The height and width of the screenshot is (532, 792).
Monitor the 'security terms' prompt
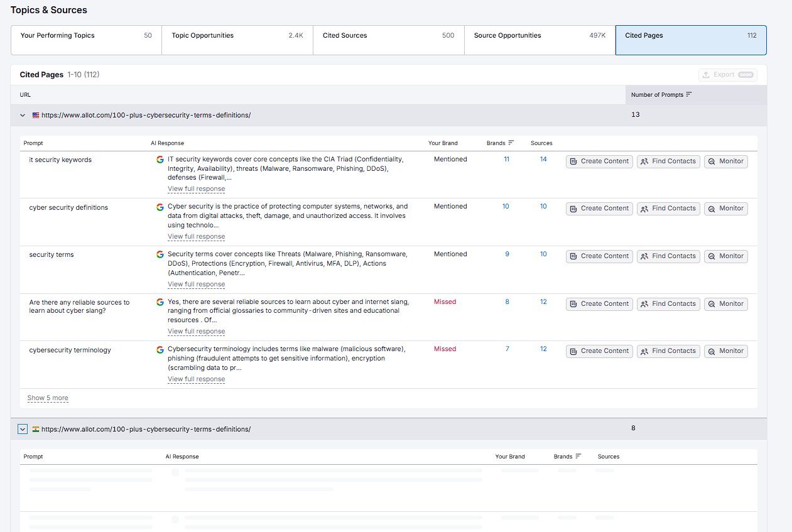click(725, 256)
